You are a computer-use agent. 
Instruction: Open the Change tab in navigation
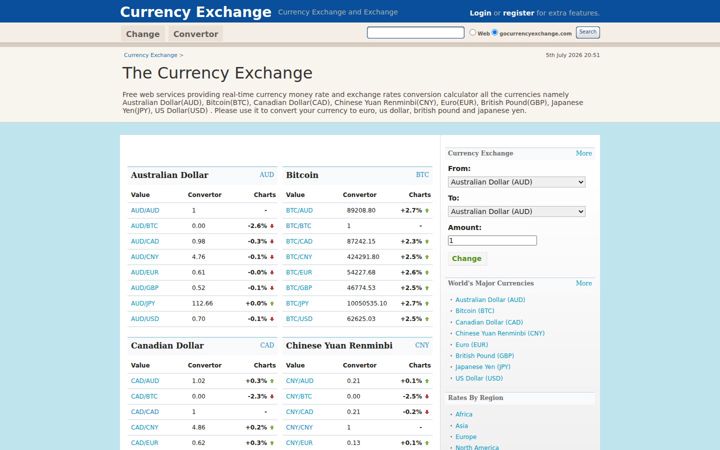click(143, 34)
